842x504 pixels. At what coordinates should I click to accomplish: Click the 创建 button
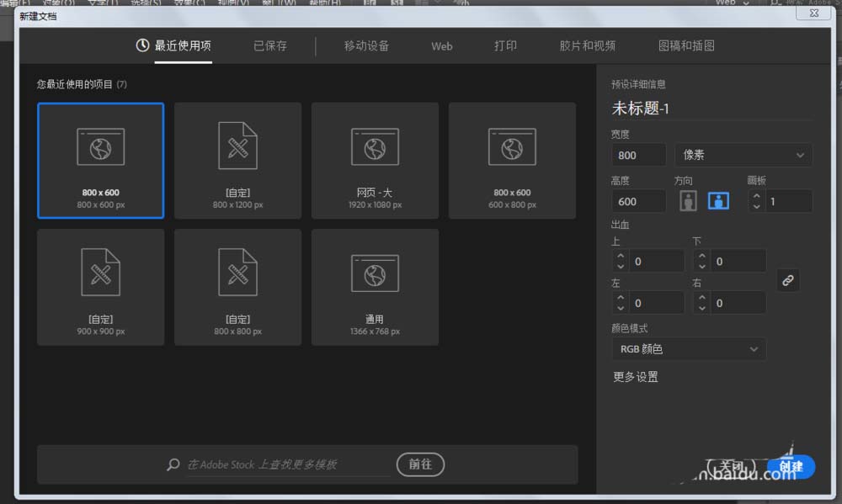point(791,467)
